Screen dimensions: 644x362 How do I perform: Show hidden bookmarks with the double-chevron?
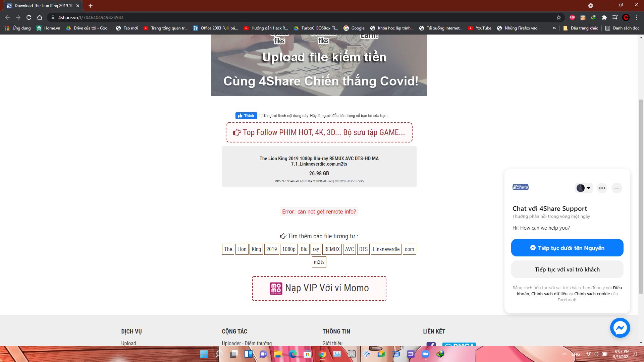[x=554, y=28]
